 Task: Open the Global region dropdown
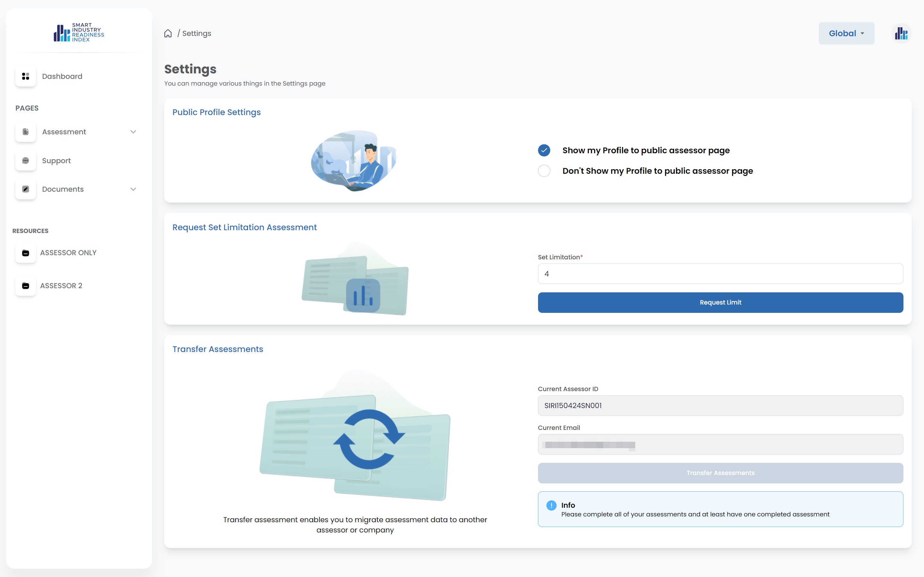846,34
